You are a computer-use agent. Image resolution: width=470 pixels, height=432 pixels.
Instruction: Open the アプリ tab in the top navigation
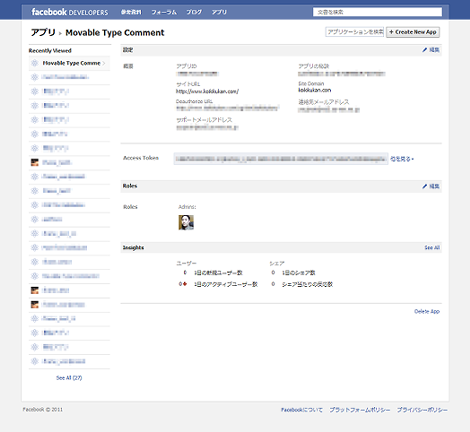219,12
